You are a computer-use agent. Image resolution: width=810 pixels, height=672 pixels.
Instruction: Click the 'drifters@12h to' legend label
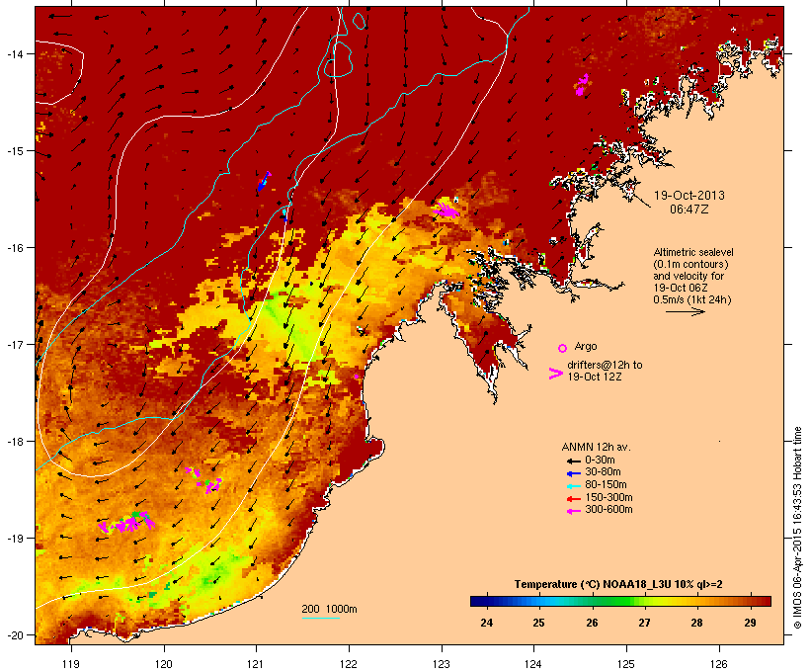tap(605, 365)
